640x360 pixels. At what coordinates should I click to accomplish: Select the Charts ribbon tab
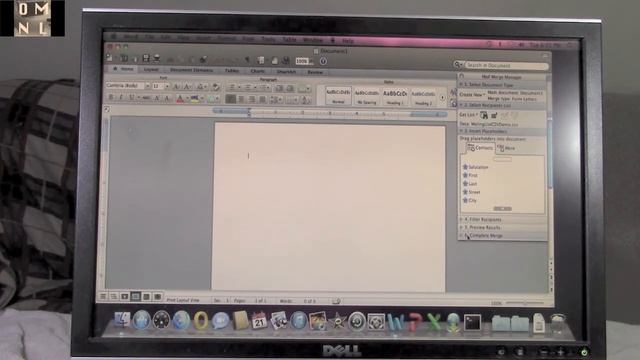[x=258, y=71]
